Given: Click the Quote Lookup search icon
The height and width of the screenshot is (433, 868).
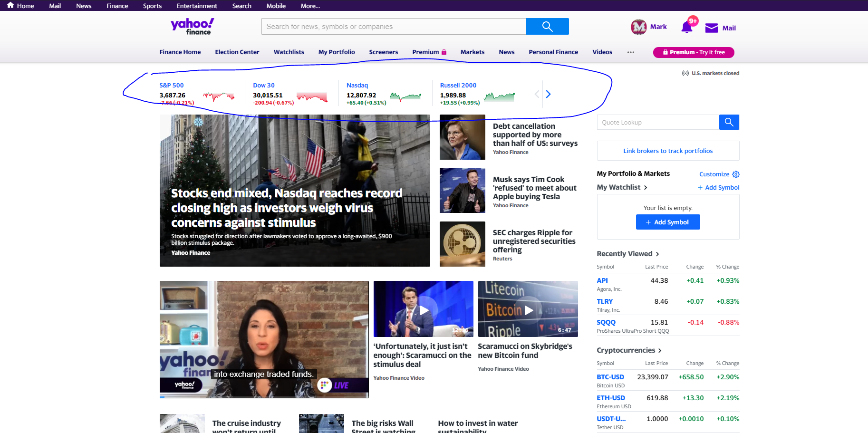Looking at the screenshot, I should coord(729,122).
